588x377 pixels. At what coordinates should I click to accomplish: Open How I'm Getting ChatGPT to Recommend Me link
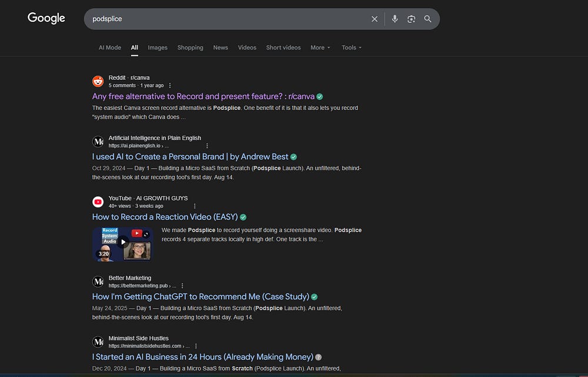[x=201, y=297]
